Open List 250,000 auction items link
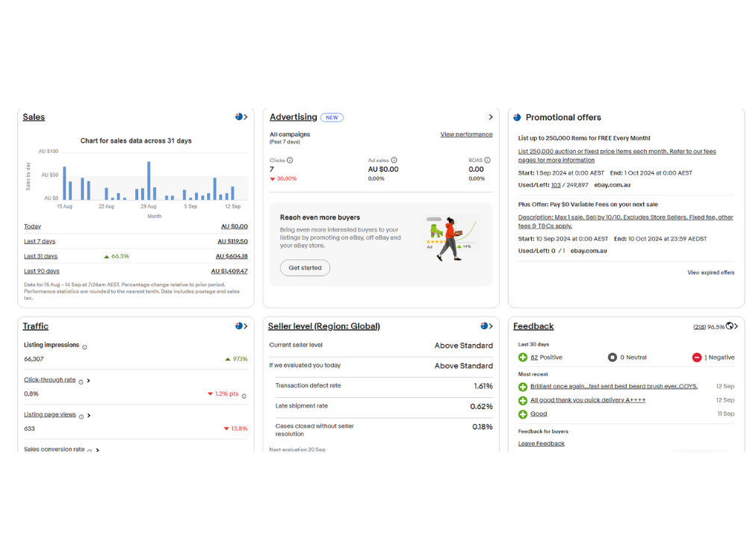This screenshot has height=560, width=747. pyautogui.click(x=617, y=156)
